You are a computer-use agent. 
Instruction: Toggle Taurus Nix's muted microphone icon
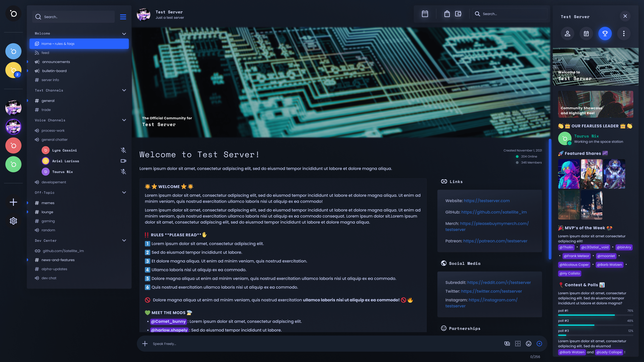point(123,172)
